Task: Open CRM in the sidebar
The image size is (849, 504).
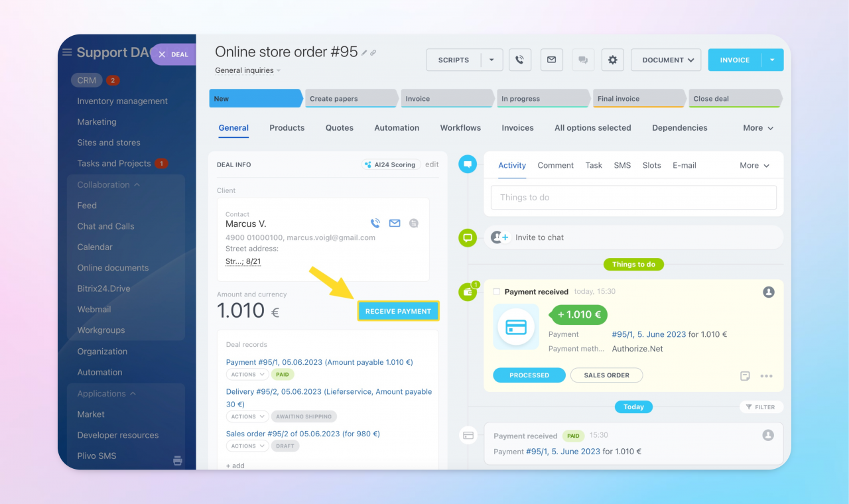Action: 87,80
